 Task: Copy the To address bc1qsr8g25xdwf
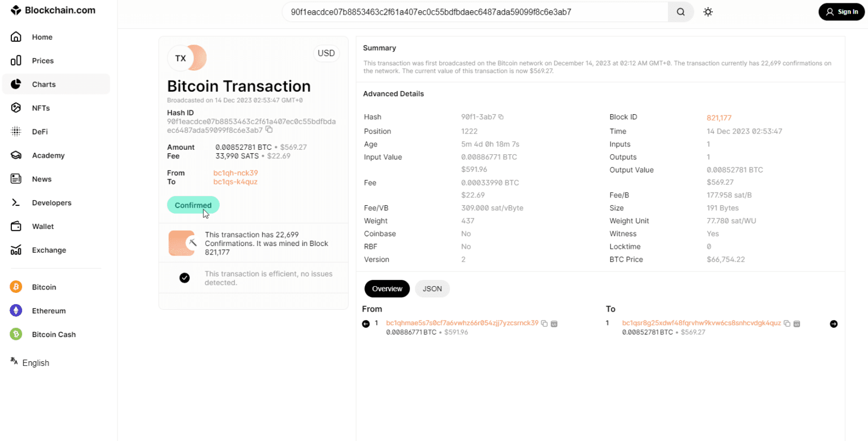[x=787, y=323]
